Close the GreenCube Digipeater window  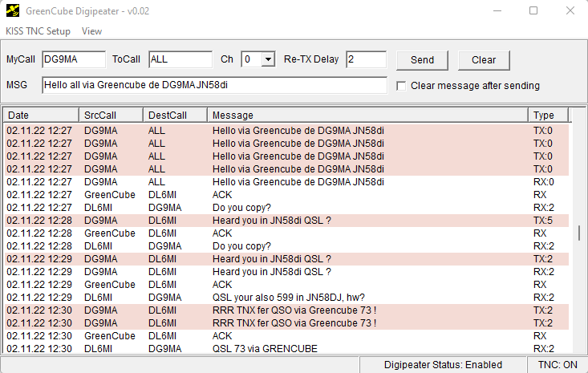click(x=570, y=11)
